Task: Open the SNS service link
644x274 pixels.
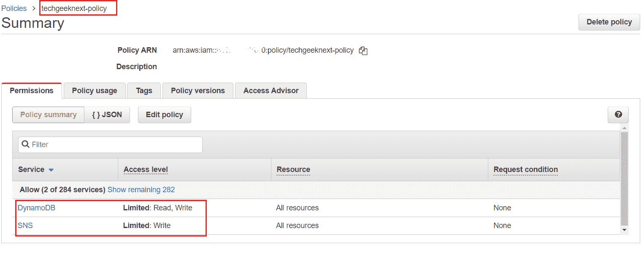Action: [x=25, y=226]
